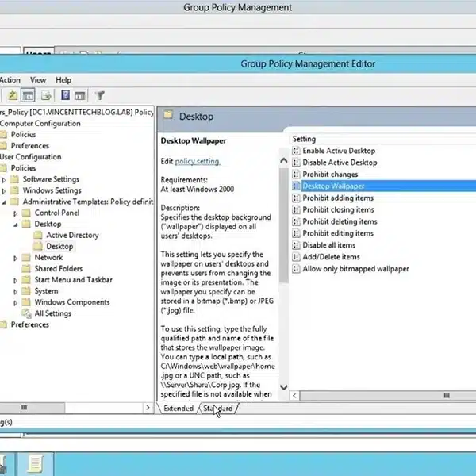Click the Setting column header
The height and width of the screenshot is (476, 476).
(305, 139)
